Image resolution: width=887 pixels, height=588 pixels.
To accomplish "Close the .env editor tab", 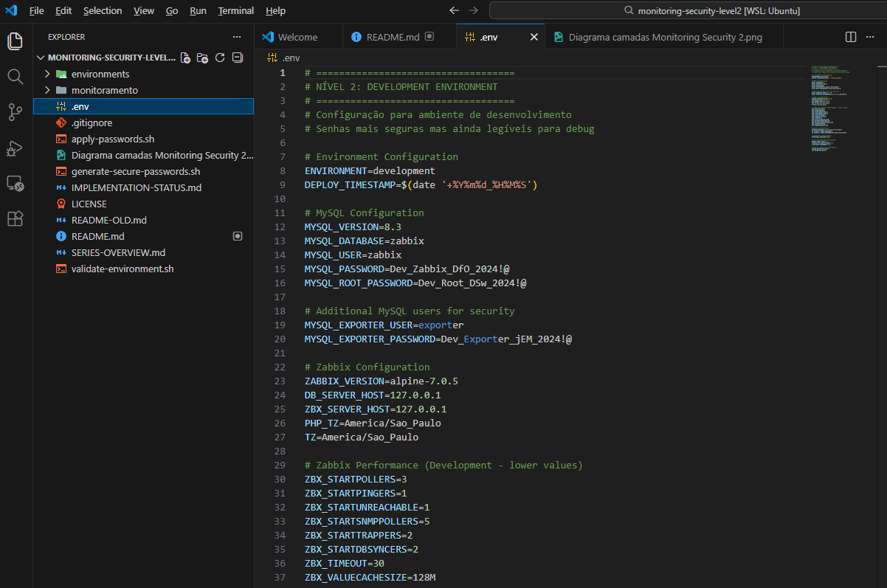I will [x=534, y=37].
